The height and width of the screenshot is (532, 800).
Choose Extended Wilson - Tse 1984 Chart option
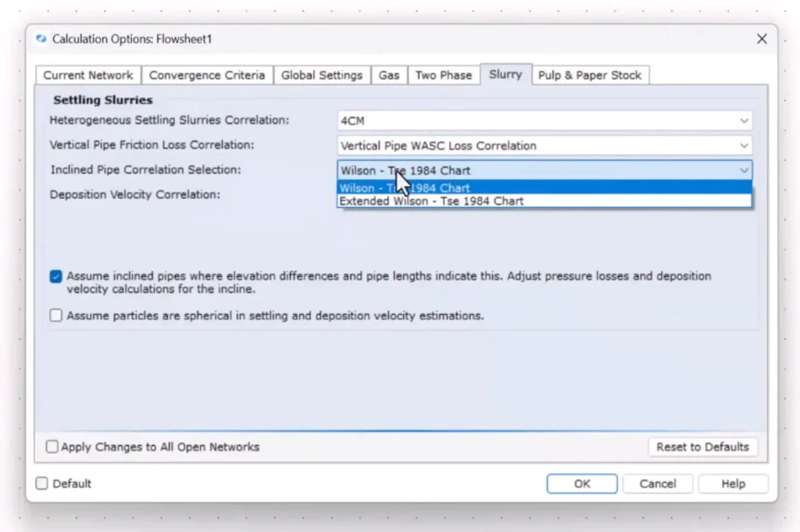pos(432,201)
